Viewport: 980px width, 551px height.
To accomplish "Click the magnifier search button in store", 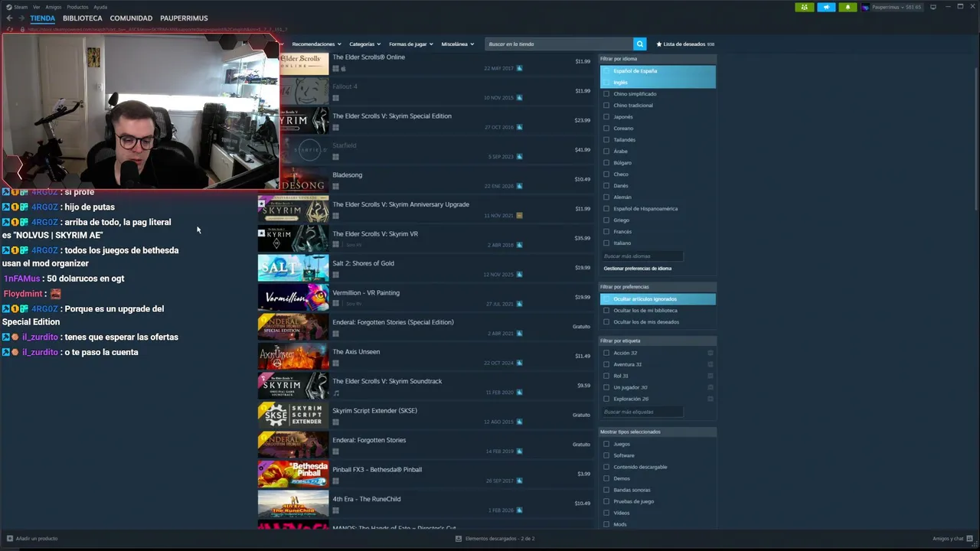I will click(x=640, y=44).
